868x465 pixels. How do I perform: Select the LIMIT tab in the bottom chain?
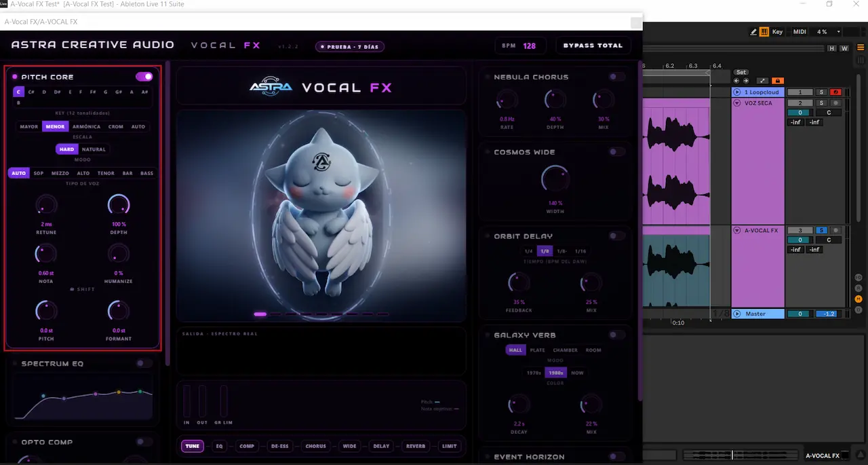click(x=450, y=446)
